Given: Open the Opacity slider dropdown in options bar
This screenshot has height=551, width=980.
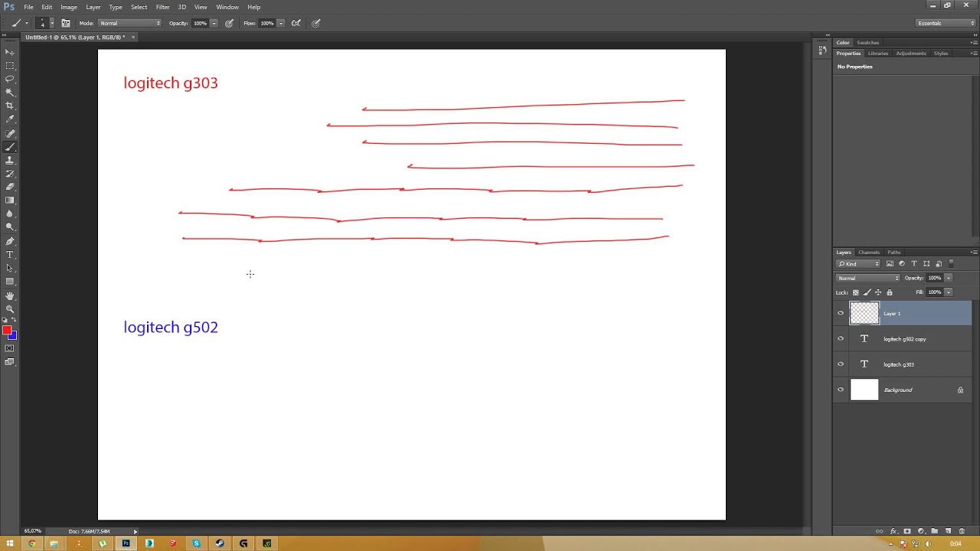Looking at the screenshot, I should pos(214,23).
